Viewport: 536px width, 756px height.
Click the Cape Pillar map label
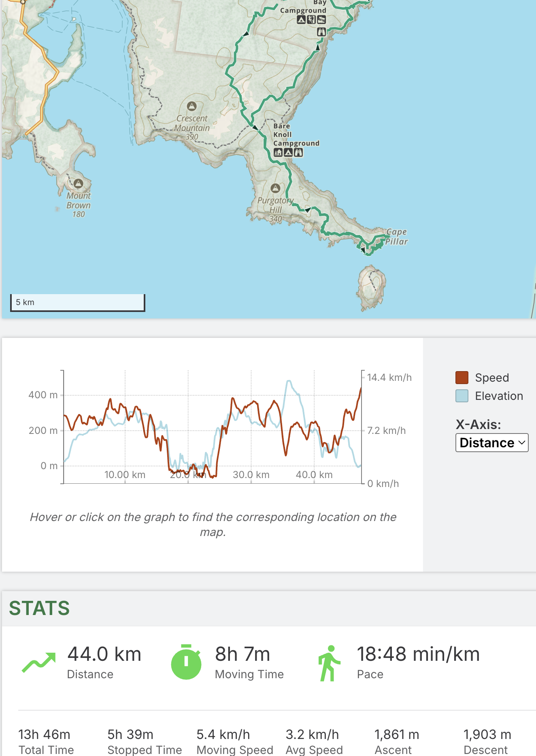tap(396, 237)
